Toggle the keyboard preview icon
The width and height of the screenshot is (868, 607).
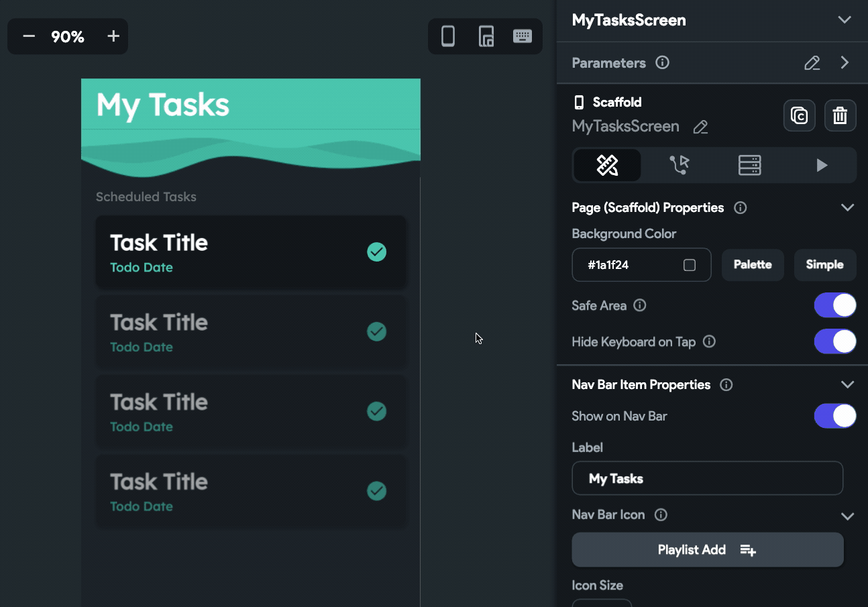[523, 36]
